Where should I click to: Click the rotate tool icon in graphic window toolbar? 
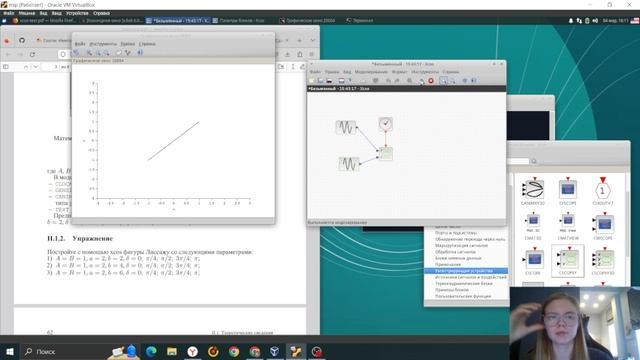pyautogui.click(x=76, y=53)
